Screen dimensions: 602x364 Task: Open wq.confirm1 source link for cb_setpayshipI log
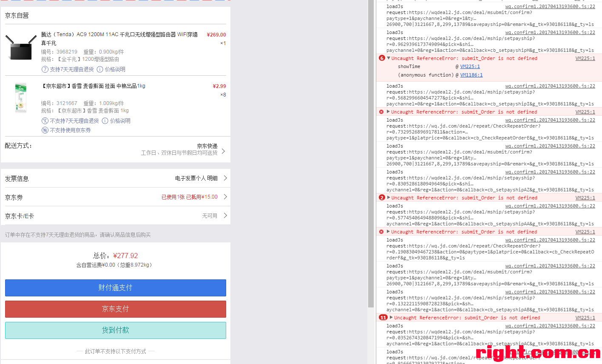click(550, 86)
